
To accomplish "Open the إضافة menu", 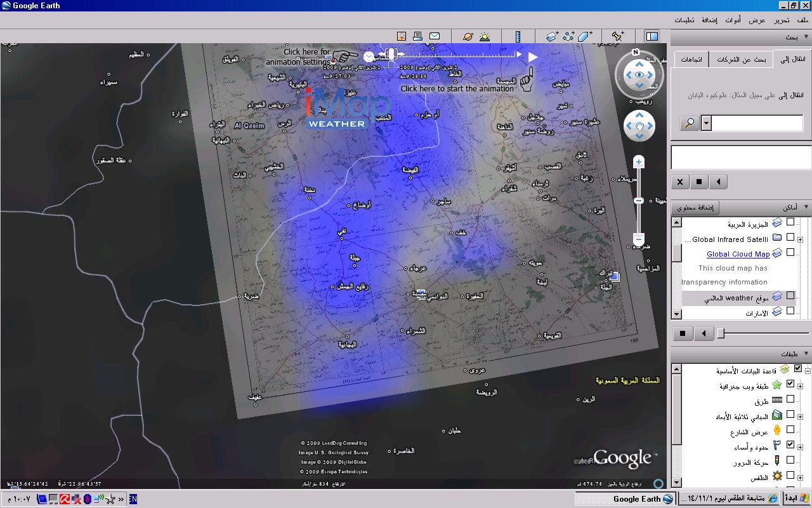I will click(709, 20).
